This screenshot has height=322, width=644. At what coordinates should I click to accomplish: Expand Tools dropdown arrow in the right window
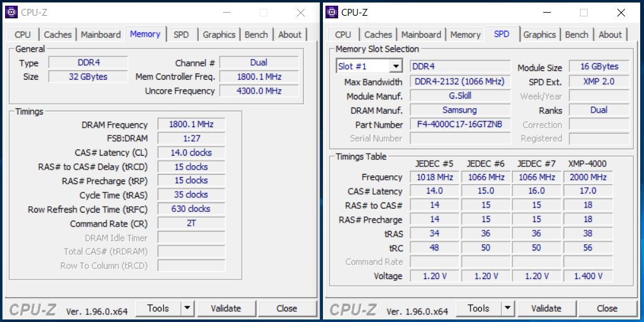[x=508, y=308]
